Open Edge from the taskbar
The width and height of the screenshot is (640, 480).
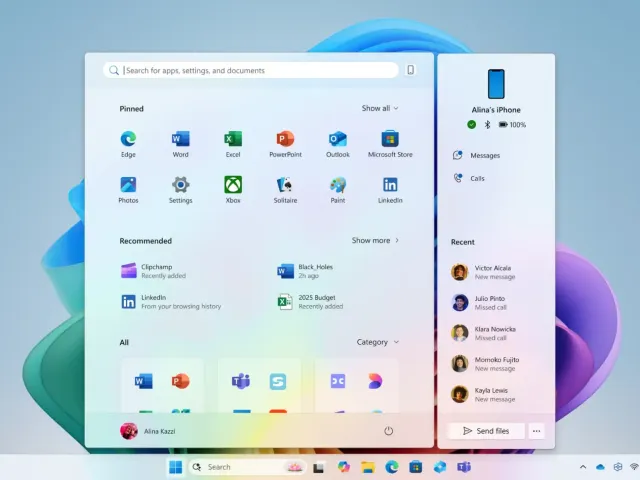[392, 467]
